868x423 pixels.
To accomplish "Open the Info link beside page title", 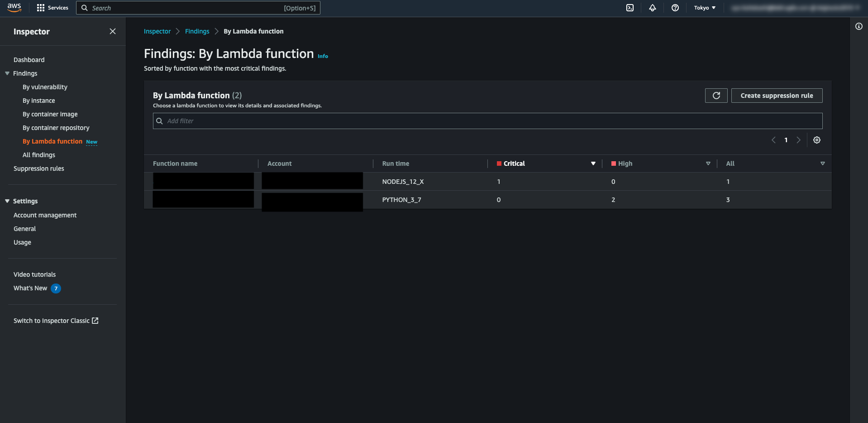I will point(323,56).
